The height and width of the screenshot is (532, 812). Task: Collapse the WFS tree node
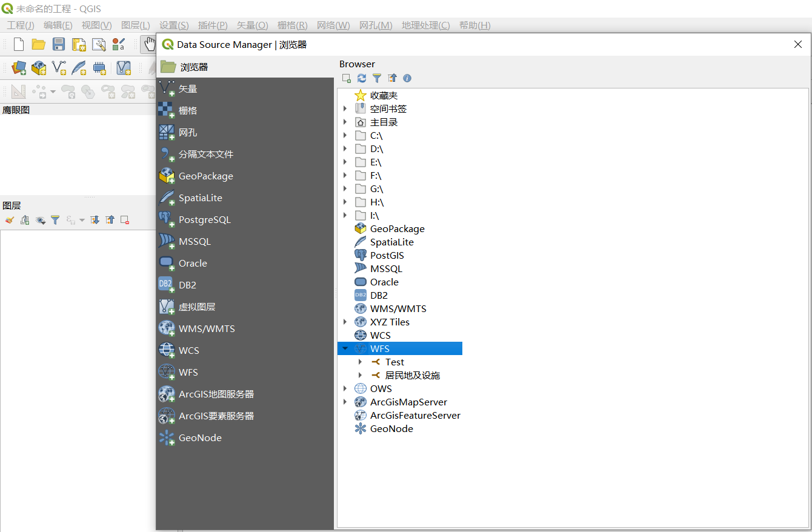tap(345, 348)
